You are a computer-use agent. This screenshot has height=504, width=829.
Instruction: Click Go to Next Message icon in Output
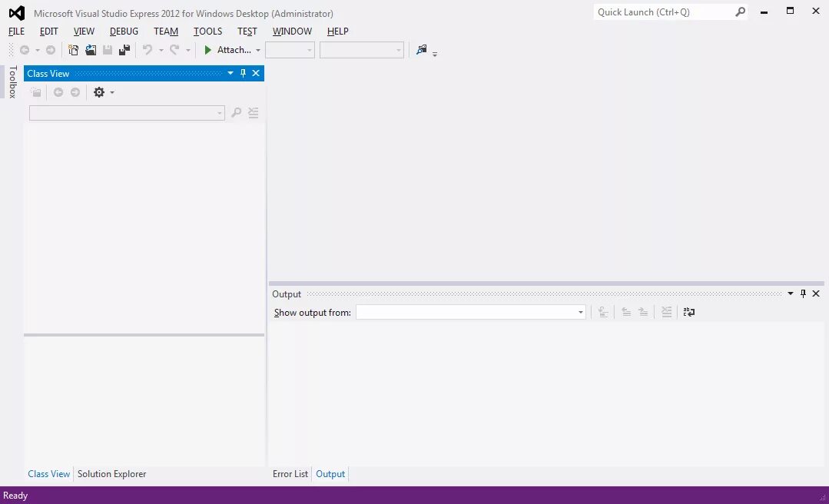point(643,312)
